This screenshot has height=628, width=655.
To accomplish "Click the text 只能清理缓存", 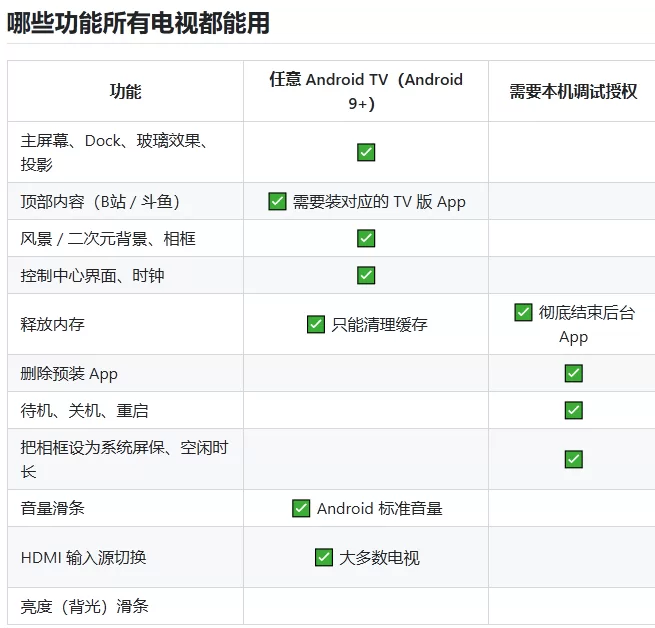I will click(379, 325).
